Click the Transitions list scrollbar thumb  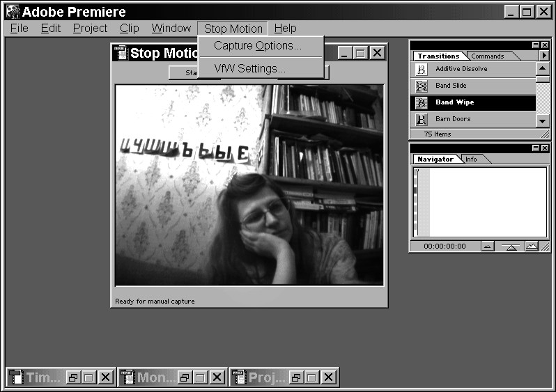coord(543,79)
